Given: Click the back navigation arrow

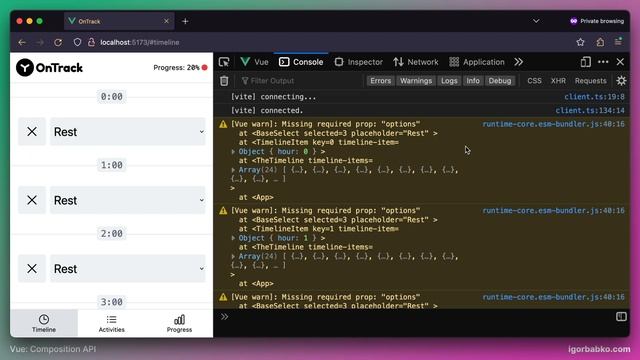Looking at the screenshot, I should (22, 42).
